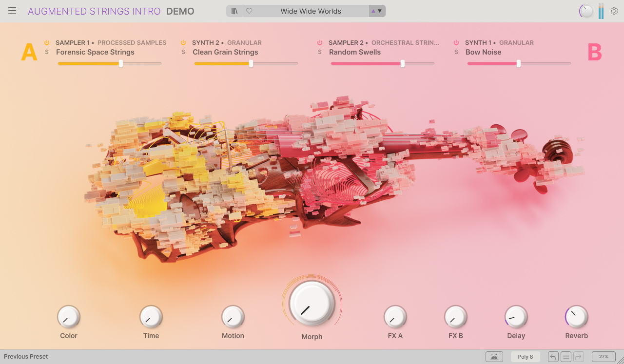Click the Forensic Space Strings sample name

[x=95, y=52]
